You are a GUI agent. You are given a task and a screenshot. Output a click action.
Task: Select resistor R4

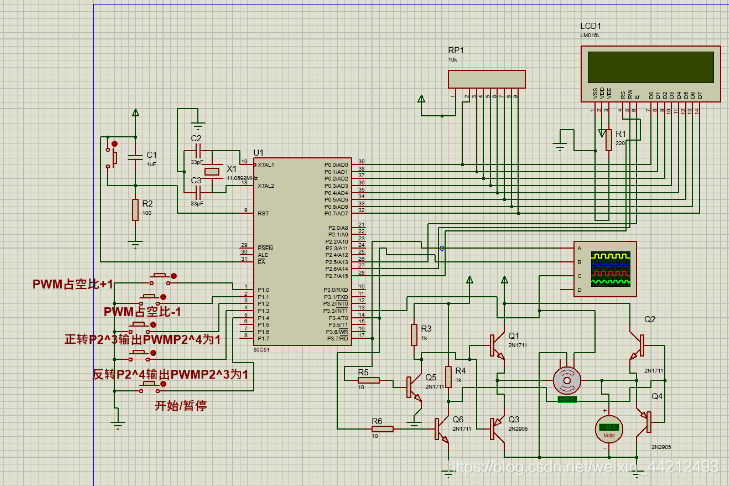pos(449,377)
